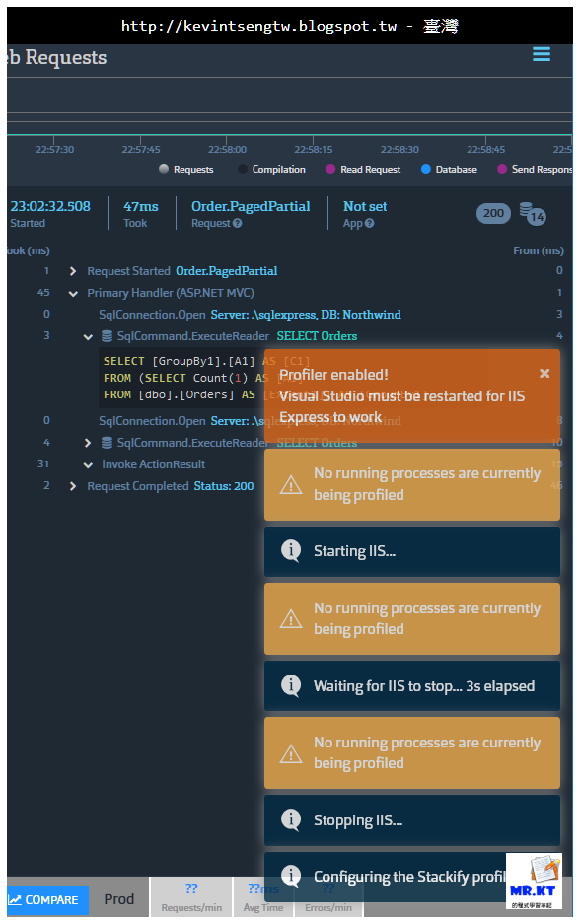
Task: Click the 47ms Took value
Action: click(141, 206)
